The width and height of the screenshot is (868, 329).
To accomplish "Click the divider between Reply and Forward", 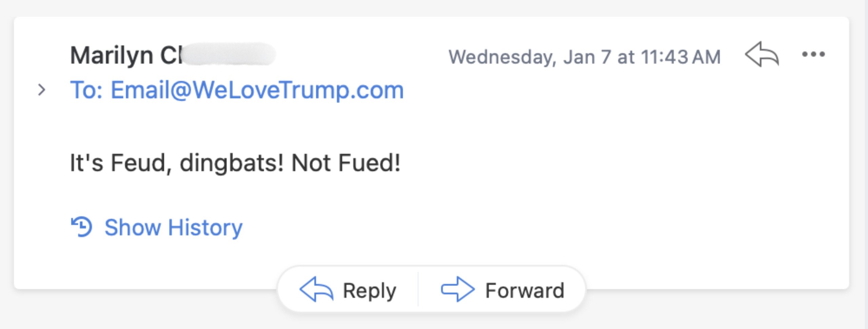I will click(418, 290).
